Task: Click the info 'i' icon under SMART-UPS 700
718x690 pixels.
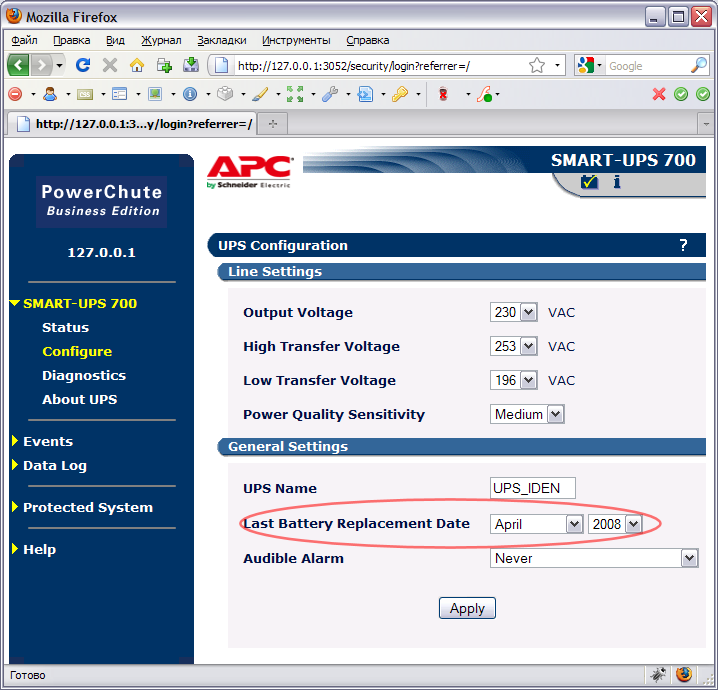Action: tap(617, 182)
